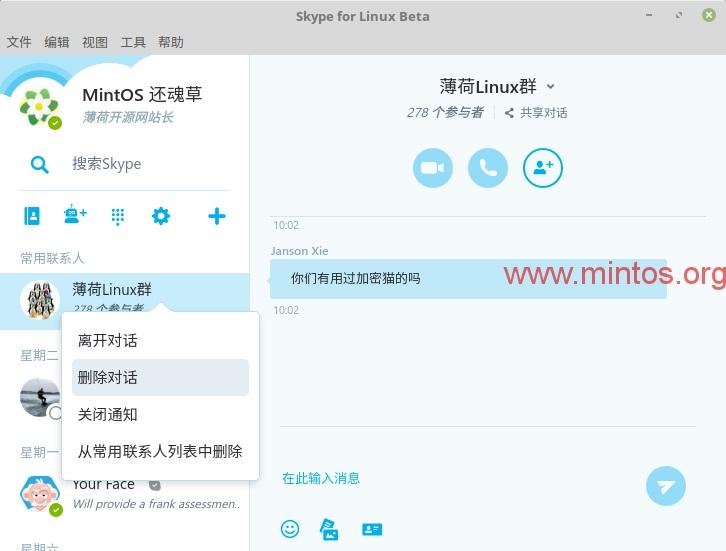Click the share icon next to 共享对话

click(509, 113)
